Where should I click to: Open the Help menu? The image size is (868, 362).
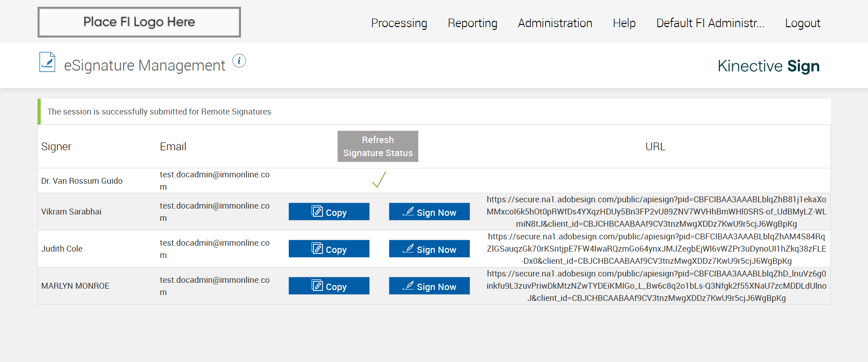click(x=624, y=23)
